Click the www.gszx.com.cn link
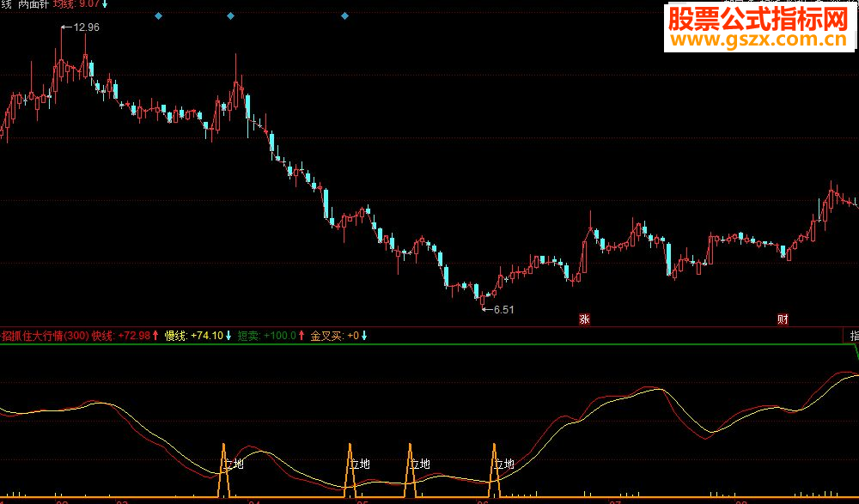Viewport: 859px width, 504px height. 758,40
